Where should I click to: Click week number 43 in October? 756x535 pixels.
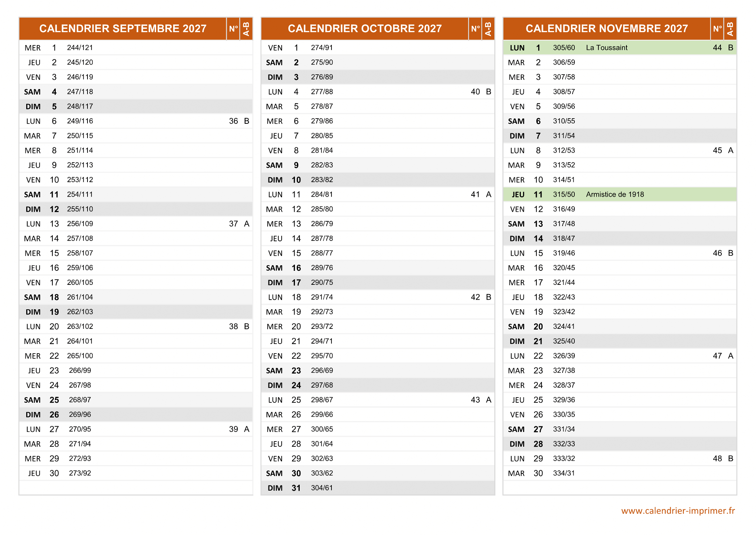tap(475, 400)
